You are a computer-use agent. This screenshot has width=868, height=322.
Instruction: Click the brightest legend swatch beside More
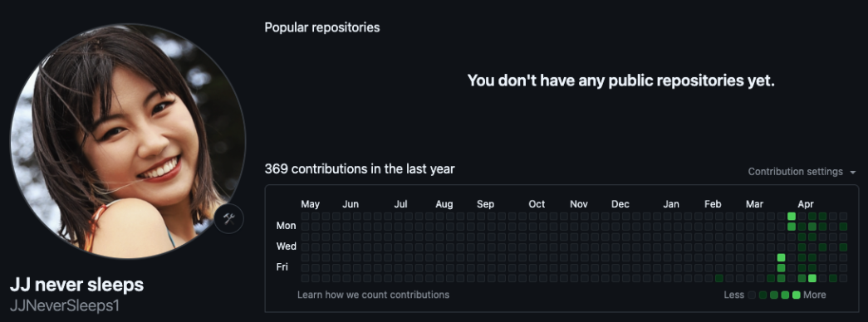[796, 295]
